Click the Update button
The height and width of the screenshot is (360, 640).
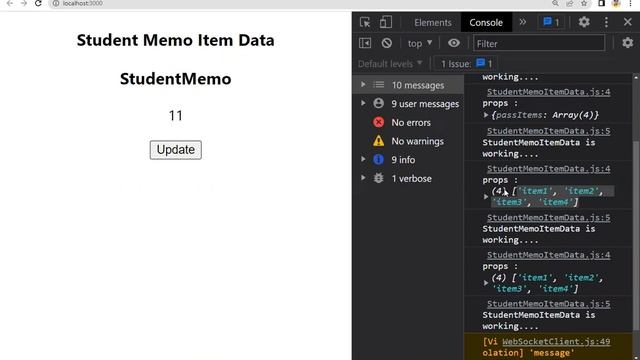[176, 150]
